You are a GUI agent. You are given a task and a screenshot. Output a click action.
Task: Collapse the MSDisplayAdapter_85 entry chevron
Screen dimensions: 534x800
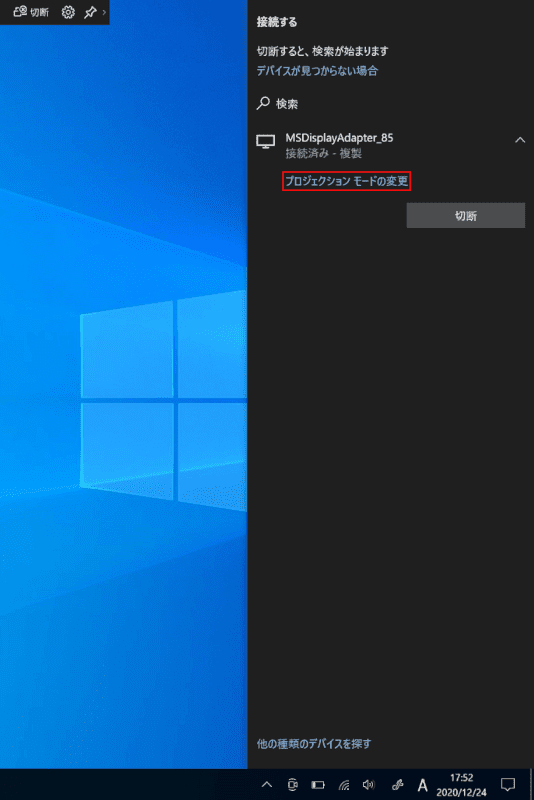pos(520,140)
